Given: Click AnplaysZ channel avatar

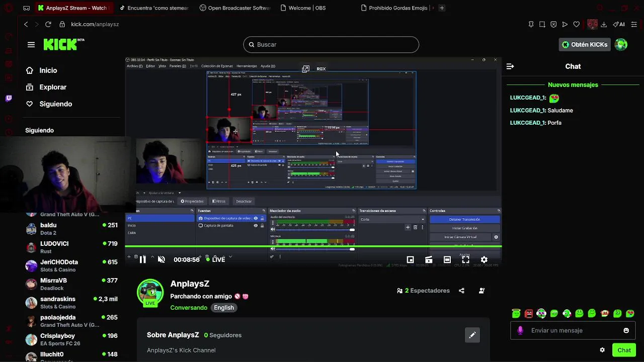Looking at the screenshot, I should pyautogui.click(x=150, y=293).
